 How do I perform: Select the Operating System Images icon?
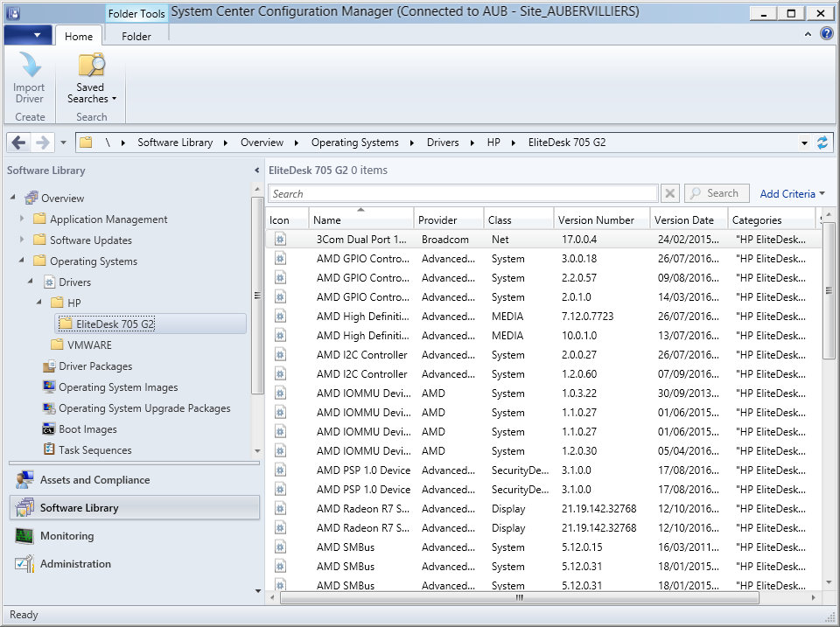(49, 387)
